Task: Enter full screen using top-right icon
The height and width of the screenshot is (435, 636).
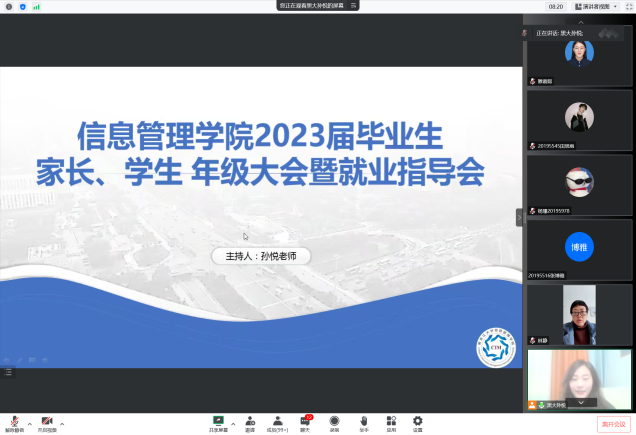Action: (x=627, y=6)
